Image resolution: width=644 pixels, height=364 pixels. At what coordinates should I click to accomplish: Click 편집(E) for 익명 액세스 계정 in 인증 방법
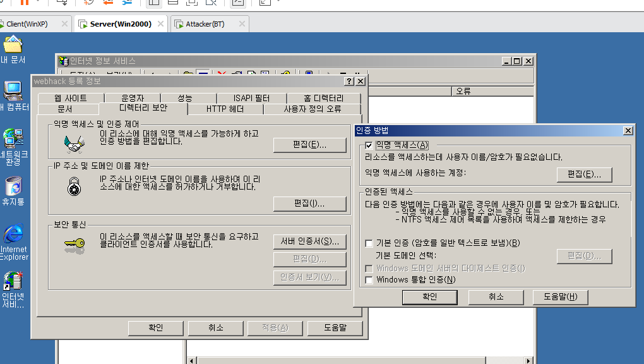(585, 174)
